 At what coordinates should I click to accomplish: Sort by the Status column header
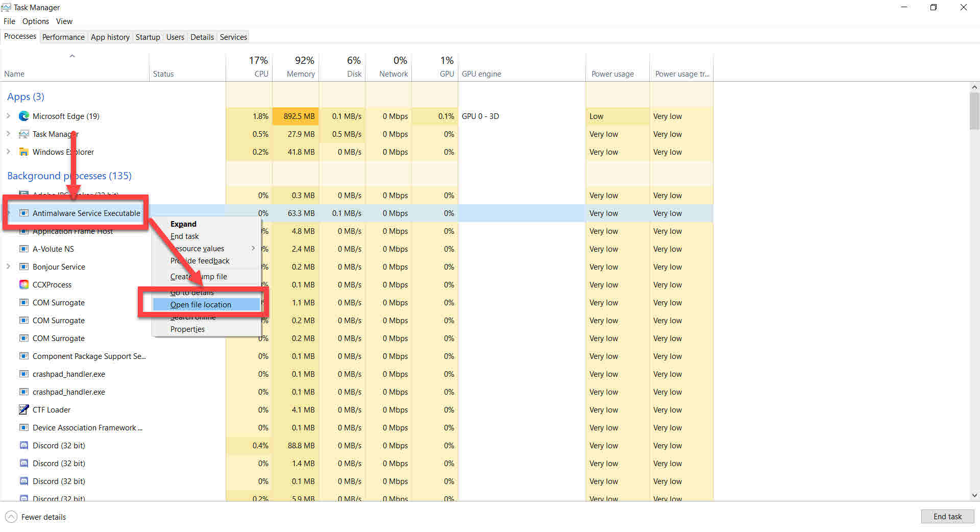pyautogui.click(x=187, y=67)
